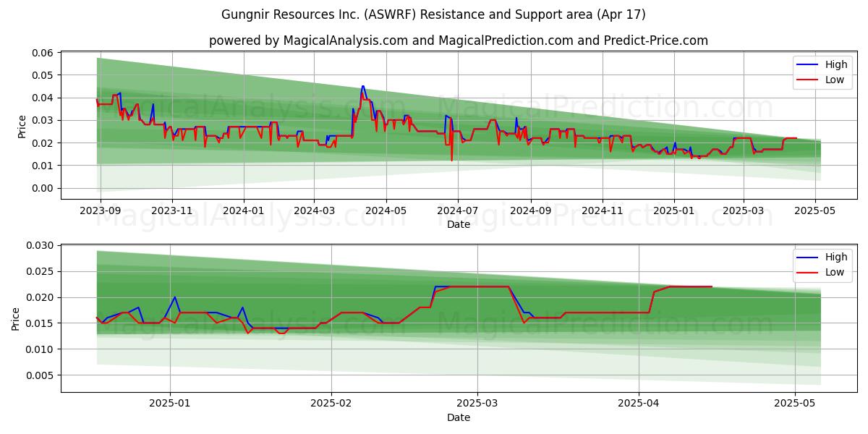The image size is (868, 434).
Task: Click the April 2024 price peak on upper chart
Action: coord(362,87)
